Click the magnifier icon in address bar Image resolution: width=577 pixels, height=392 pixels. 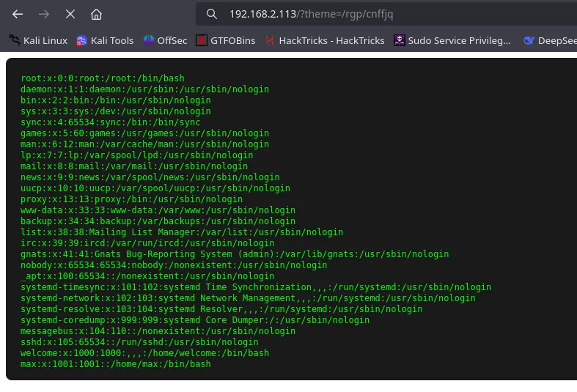(212, 14)
